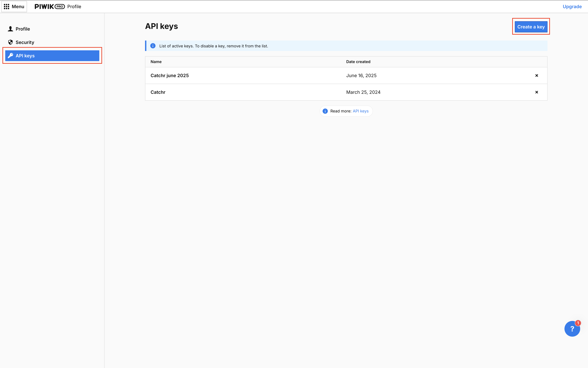This screenshot has height=368, width=588.
Task: Click the Upgrade link
Action: pos(572,7)
